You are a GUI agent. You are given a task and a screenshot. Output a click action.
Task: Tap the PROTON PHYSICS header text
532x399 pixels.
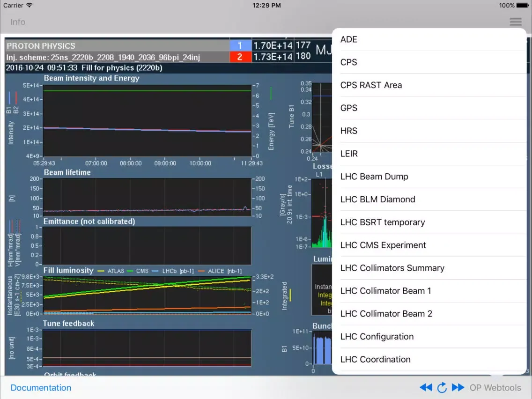click(41, 46)
